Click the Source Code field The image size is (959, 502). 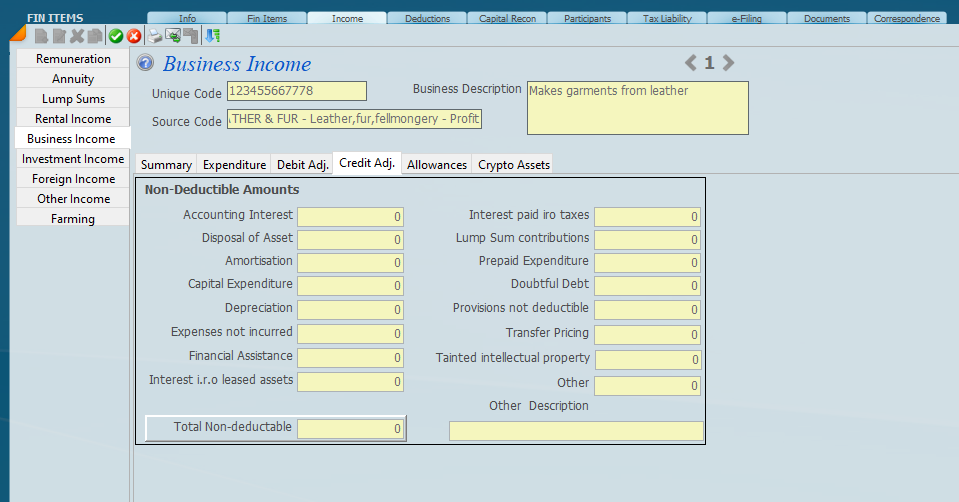coord(354,120)
